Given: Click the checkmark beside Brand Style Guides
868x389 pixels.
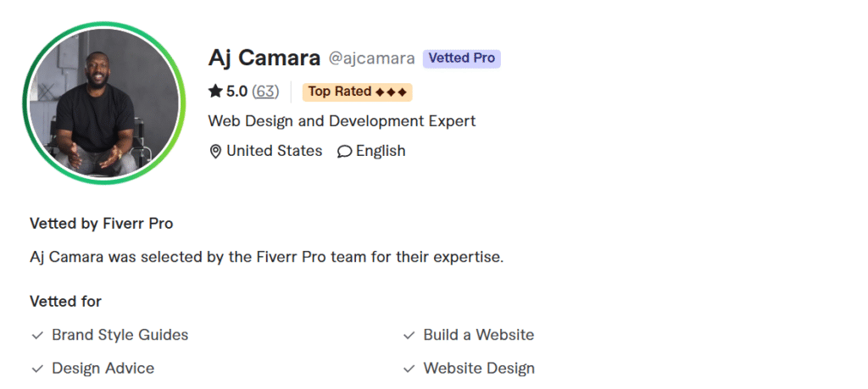Looking at the screenshot, I should tap(37, 336).
